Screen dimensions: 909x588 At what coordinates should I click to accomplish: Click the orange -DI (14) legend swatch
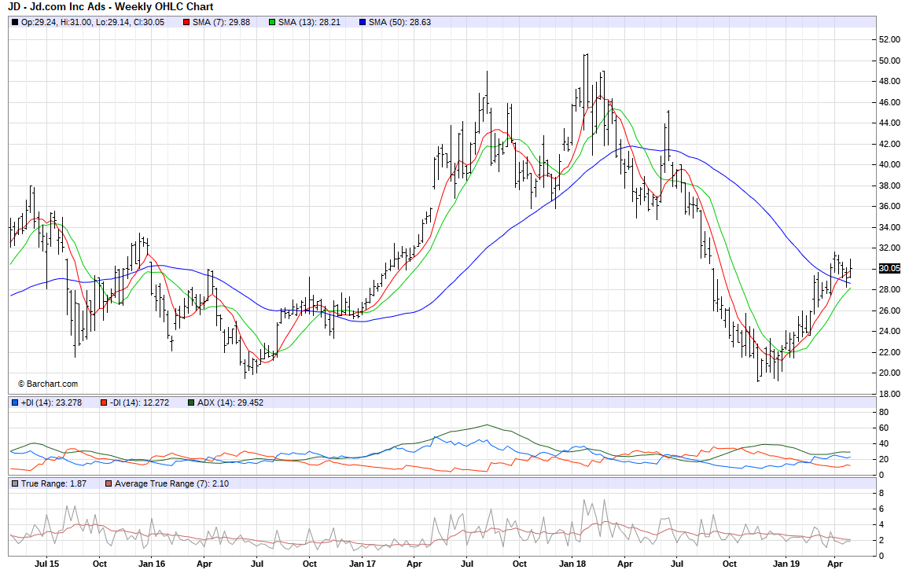(104, 402)
